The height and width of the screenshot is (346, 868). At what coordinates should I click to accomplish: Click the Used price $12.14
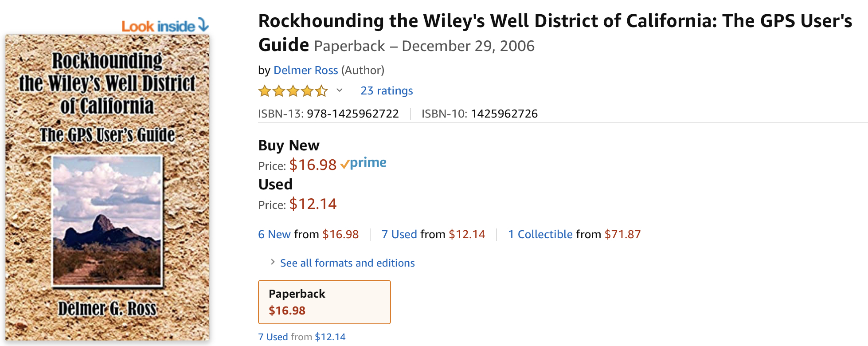313,204
